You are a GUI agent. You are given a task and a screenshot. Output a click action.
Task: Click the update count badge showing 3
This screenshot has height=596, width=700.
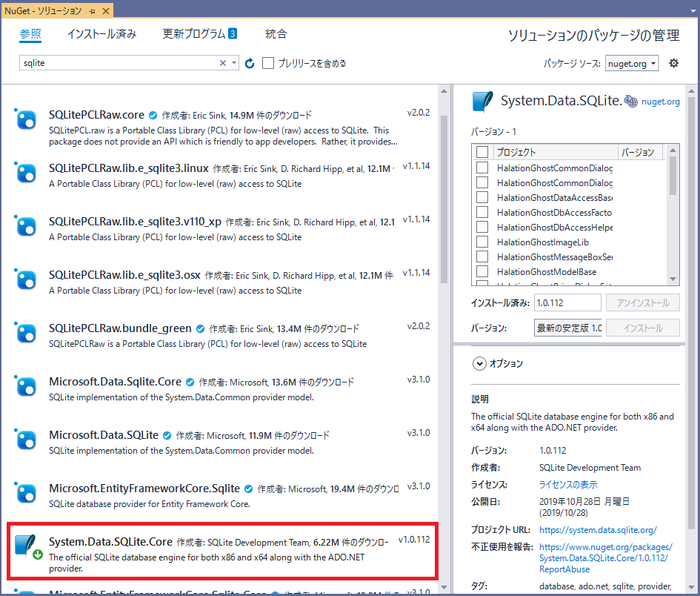point(233,33)
